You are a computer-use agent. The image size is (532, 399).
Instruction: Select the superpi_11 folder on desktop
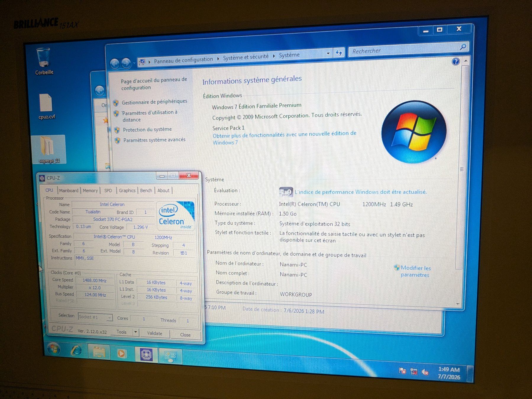coord(48,150)
